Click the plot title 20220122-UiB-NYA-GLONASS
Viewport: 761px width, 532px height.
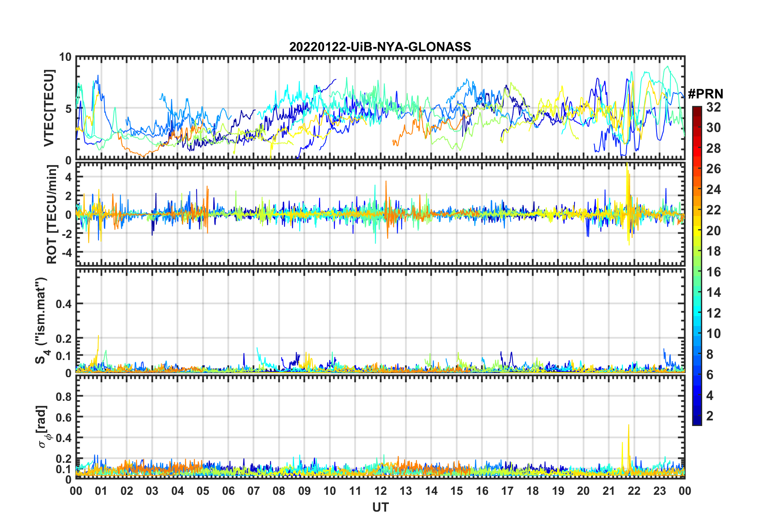click(380, 47)
